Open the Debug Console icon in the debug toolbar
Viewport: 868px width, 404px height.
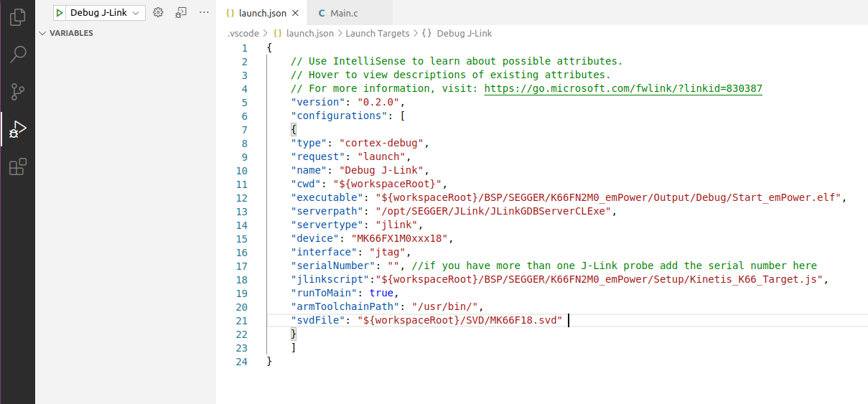coord(182,13)
